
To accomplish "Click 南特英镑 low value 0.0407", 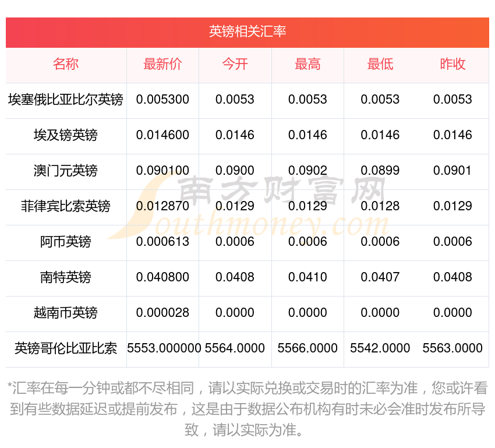I will pyautogui.click(x=380, y=277).
